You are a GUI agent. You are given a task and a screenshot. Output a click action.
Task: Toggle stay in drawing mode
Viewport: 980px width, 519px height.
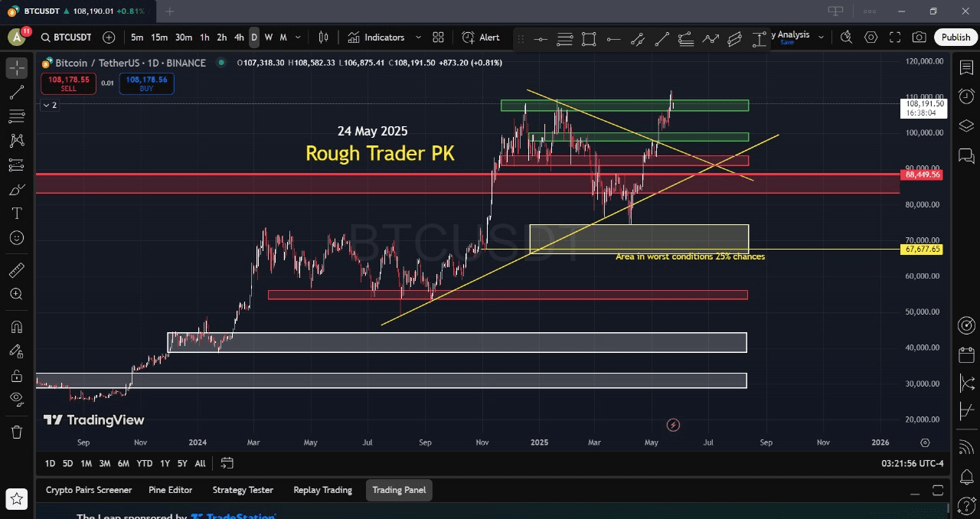click(x=17, y=351)
